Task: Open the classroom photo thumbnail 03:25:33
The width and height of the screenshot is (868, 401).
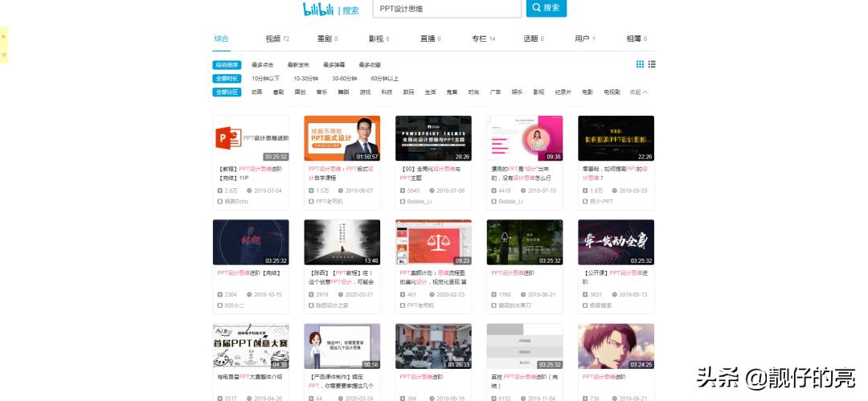Action: 433,346
